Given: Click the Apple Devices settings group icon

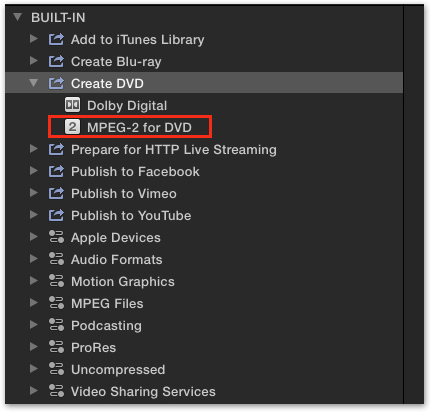Looking at the screenshot, I should (56, 237).
